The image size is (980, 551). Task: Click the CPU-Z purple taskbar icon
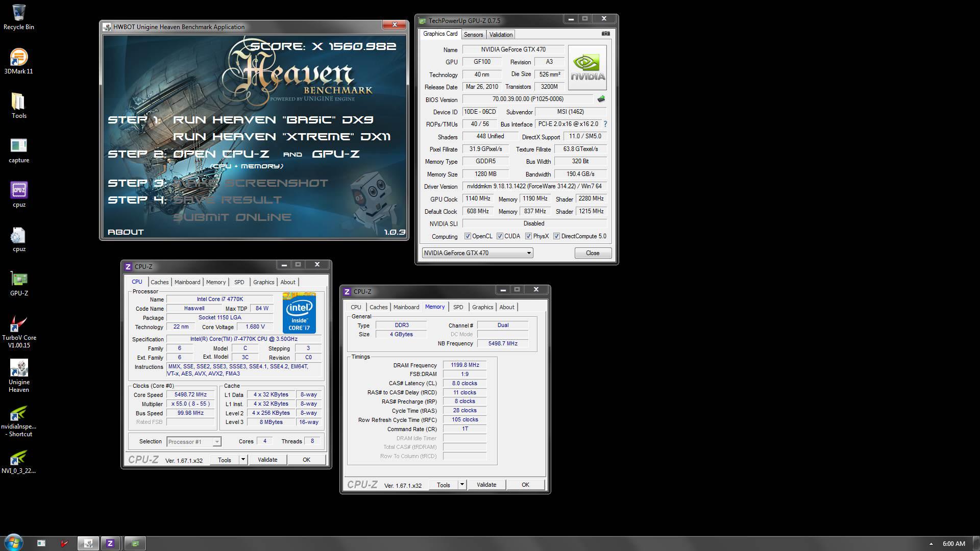(110, 543)
